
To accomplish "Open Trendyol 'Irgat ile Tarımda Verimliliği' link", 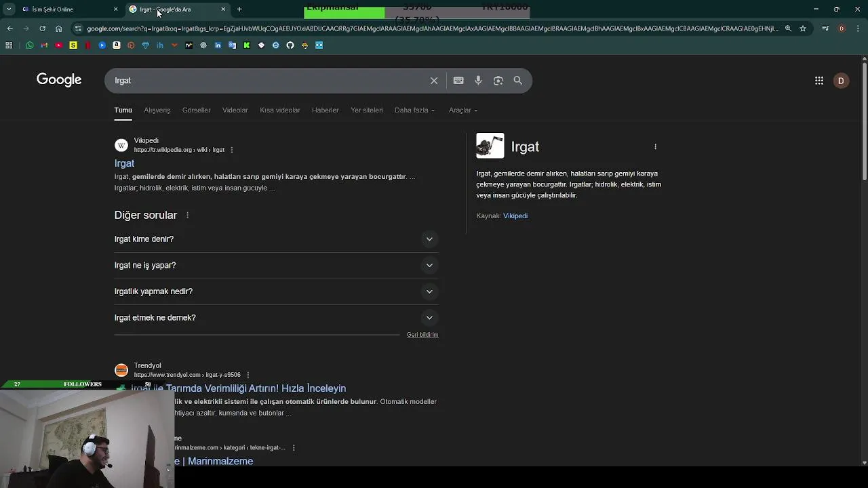I will tap(238, 388).
